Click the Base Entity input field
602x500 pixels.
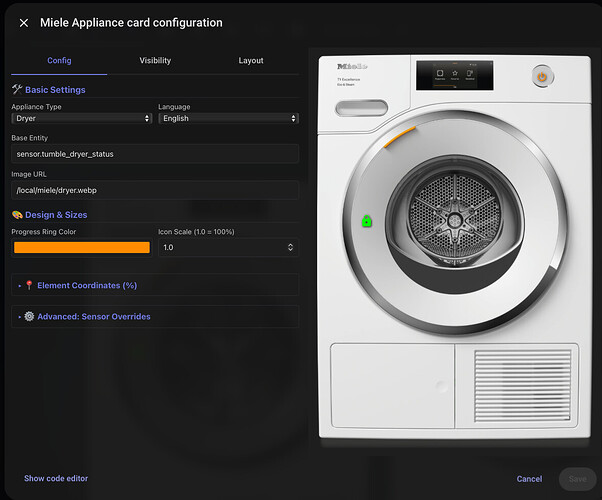click(x=155, y=154)
